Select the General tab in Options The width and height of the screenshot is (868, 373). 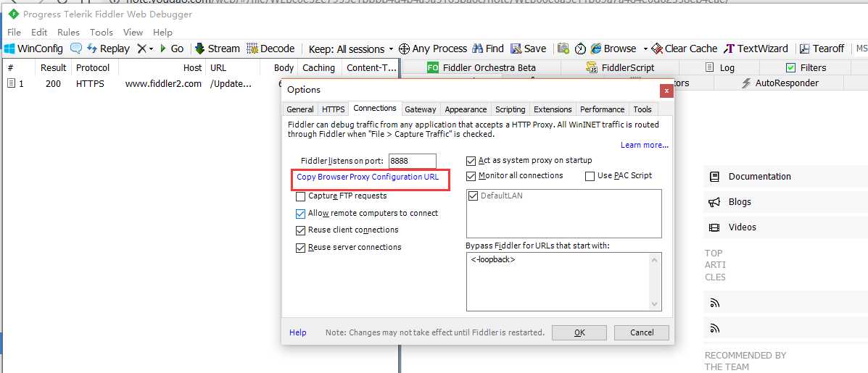coord(300,109)
